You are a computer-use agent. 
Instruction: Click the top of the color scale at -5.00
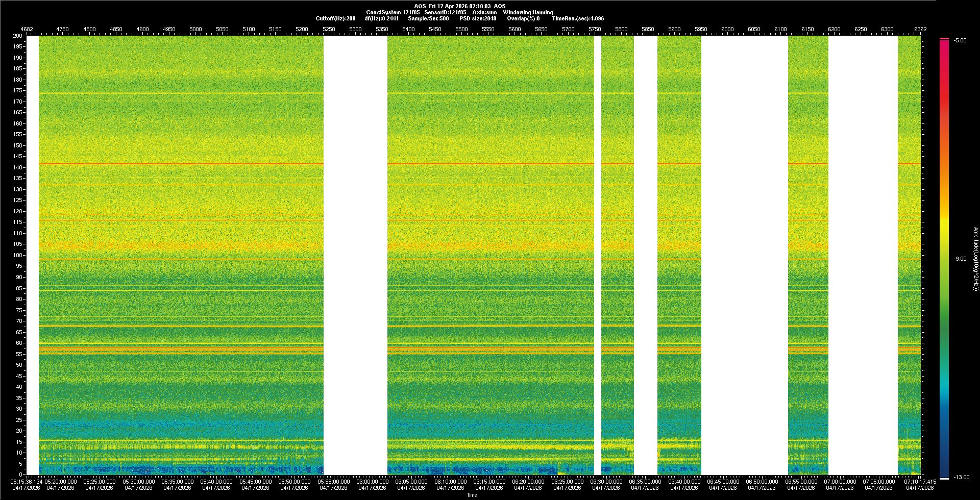click(x=944, y=39)
